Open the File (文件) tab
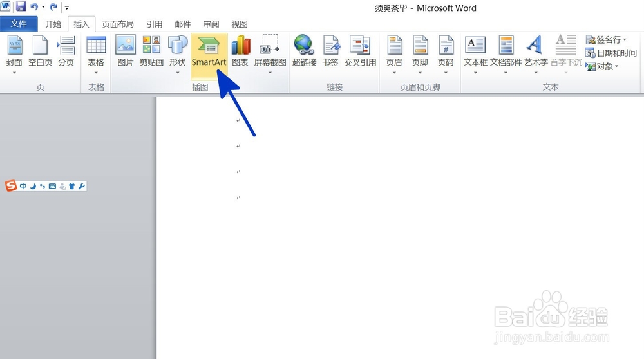The width and height of the screenshot is (644, 359). [19, 24]
